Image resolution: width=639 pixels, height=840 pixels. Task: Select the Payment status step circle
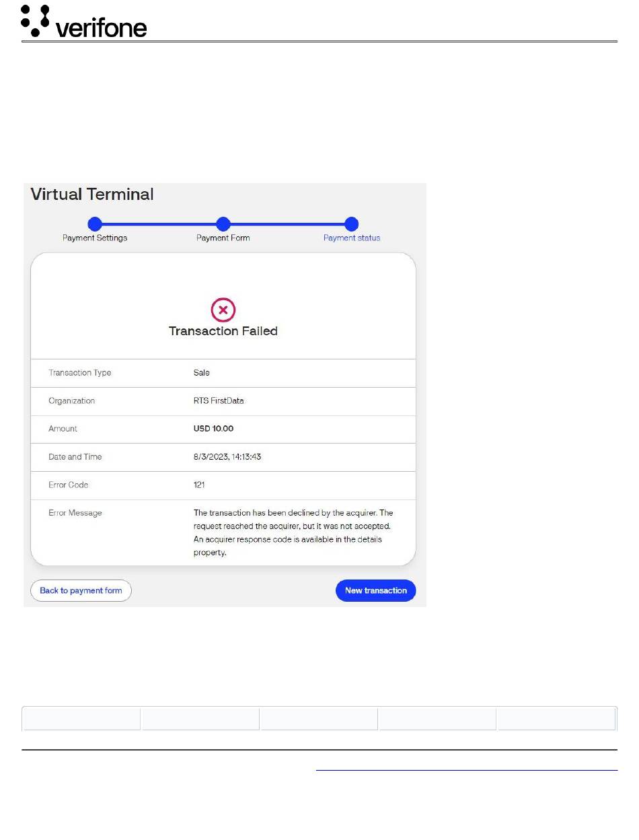pyautogui.click(x=351, y=224)
